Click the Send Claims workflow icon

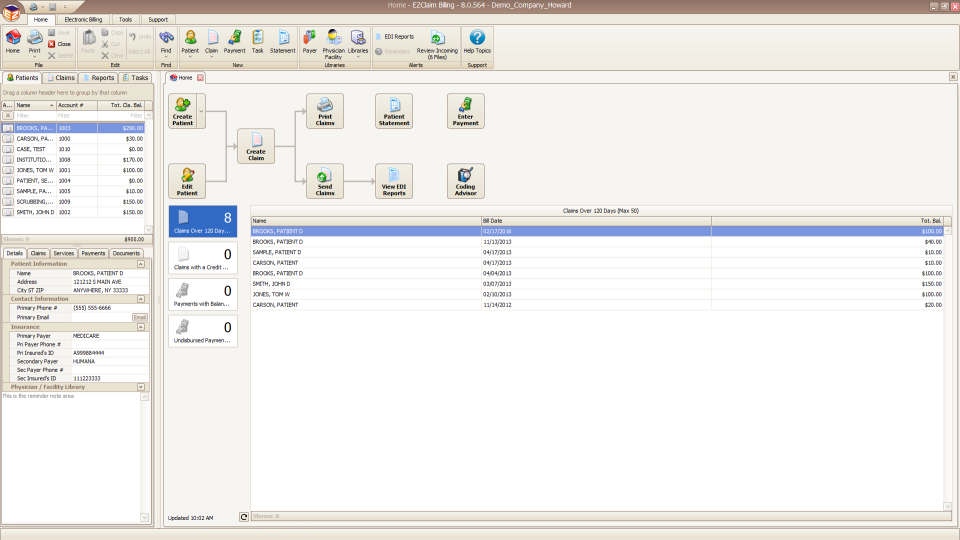coord(325,181)
